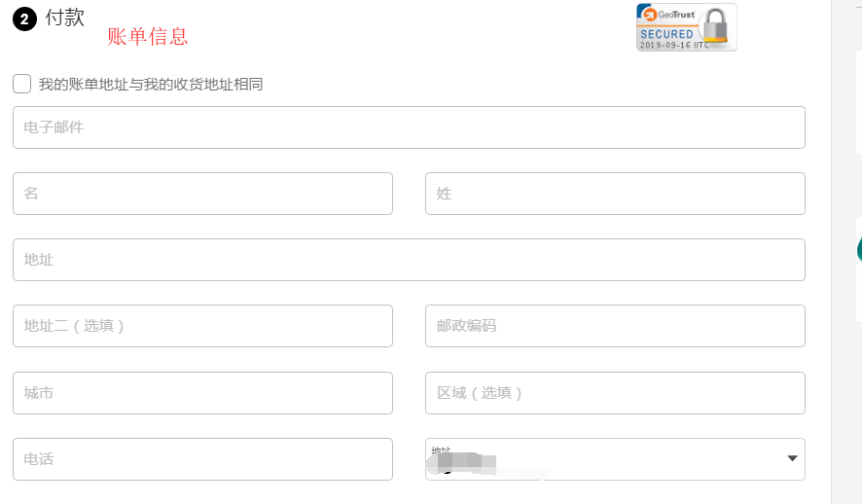The image size is (862, 504).
Task: Click the 邮政编码 postal code field
Action: (x=615, y=326)
